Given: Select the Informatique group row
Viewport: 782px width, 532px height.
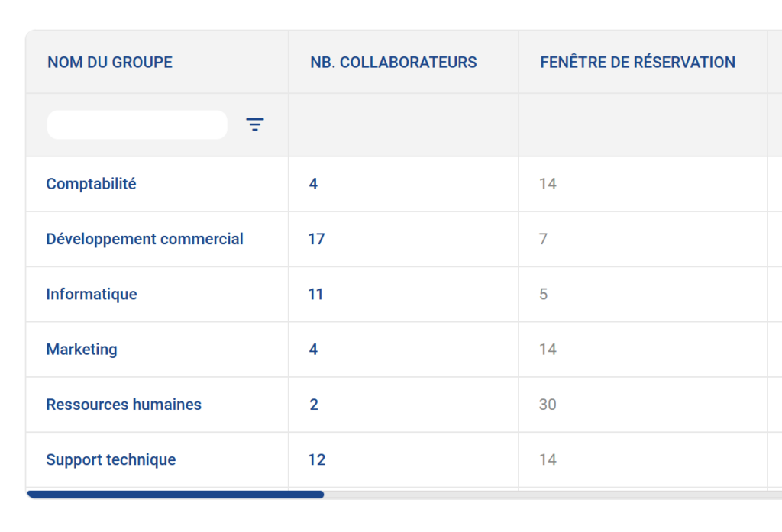Looking at the screenshot, I should 91,294.
